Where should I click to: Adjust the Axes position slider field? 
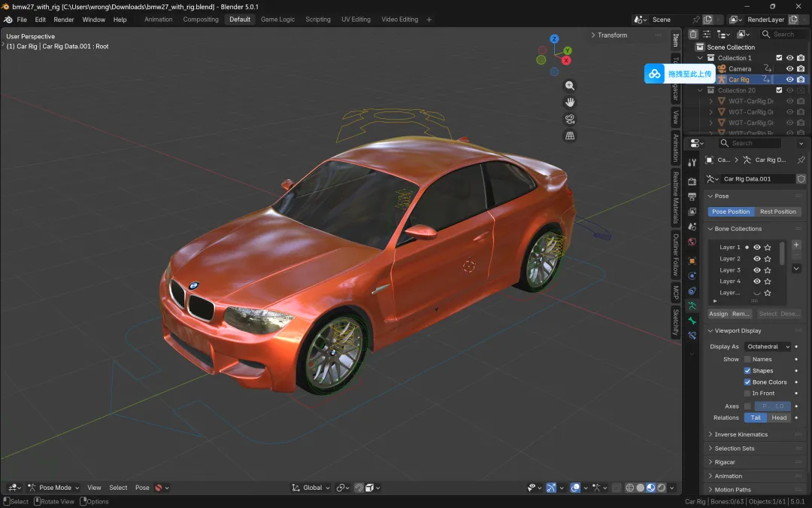point(773,406)
